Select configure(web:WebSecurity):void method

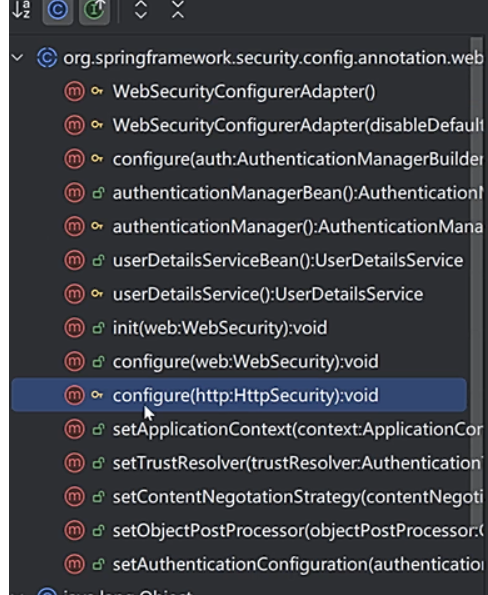[246, 362]
